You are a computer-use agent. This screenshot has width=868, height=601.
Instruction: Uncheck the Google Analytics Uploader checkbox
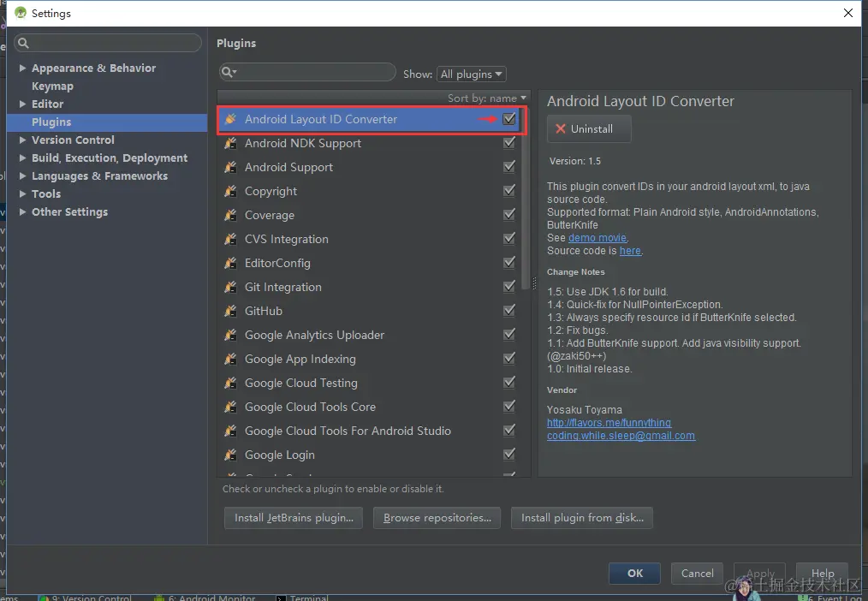(x=509, y=334)
